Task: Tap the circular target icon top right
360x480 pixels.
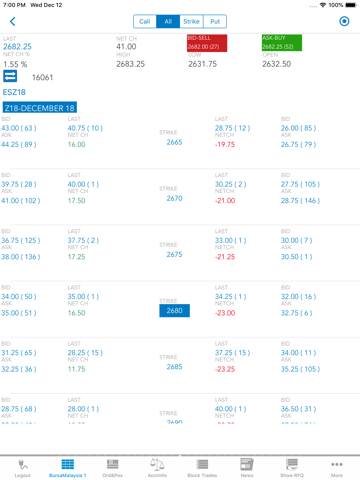Action: pyautogui.click(x=344, y=21)
